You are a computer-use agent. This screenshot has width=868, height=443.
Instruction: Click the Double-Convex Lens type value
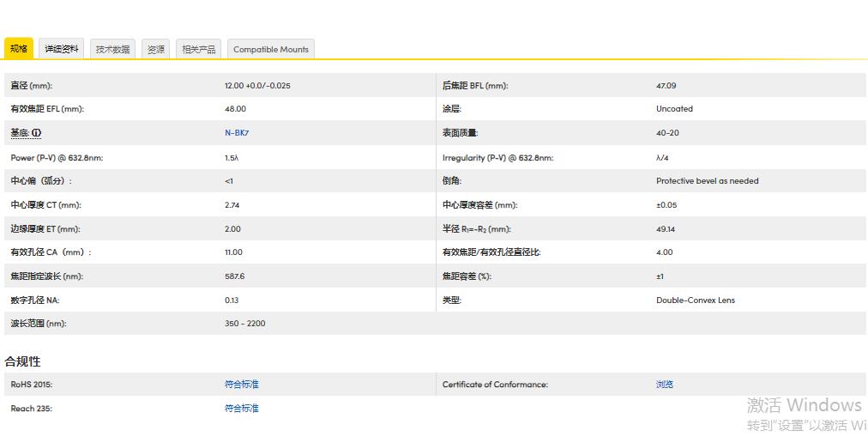[x=695, y=300]
